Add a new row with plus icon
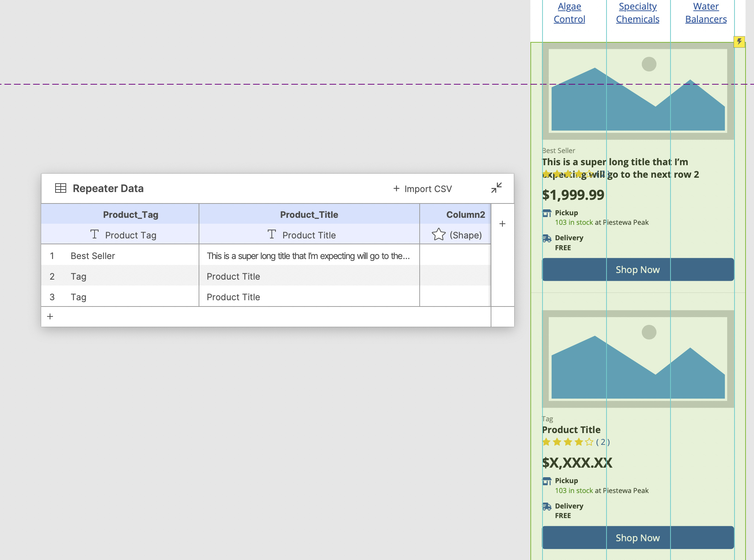Viewport: 754px width, 560px height. [x=50, y=316]
